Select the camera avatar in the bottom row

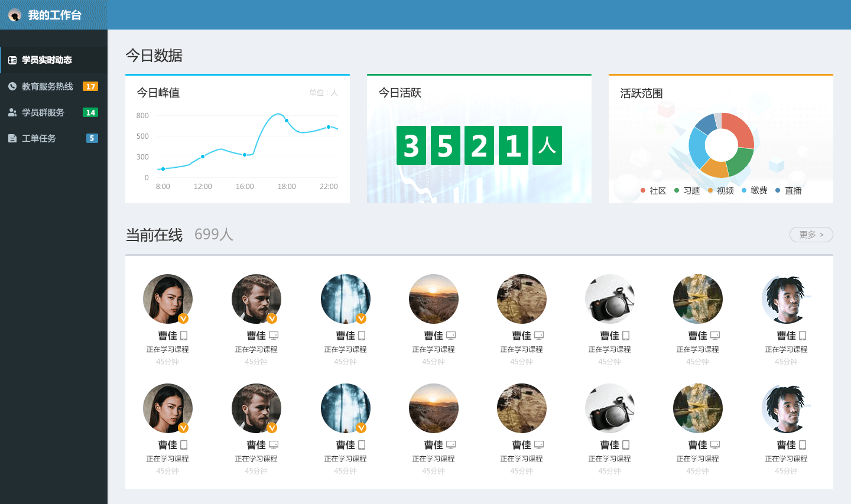pos(609,408)
